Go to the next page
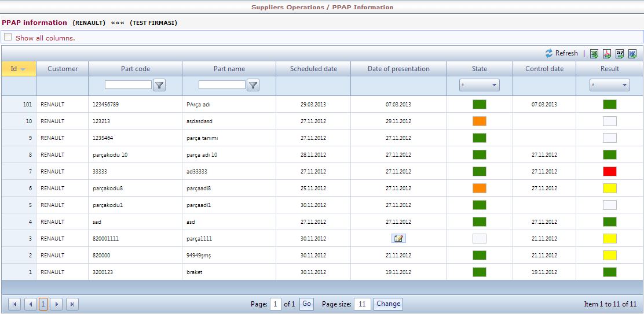The image size is (644, 314). point(57,304)
